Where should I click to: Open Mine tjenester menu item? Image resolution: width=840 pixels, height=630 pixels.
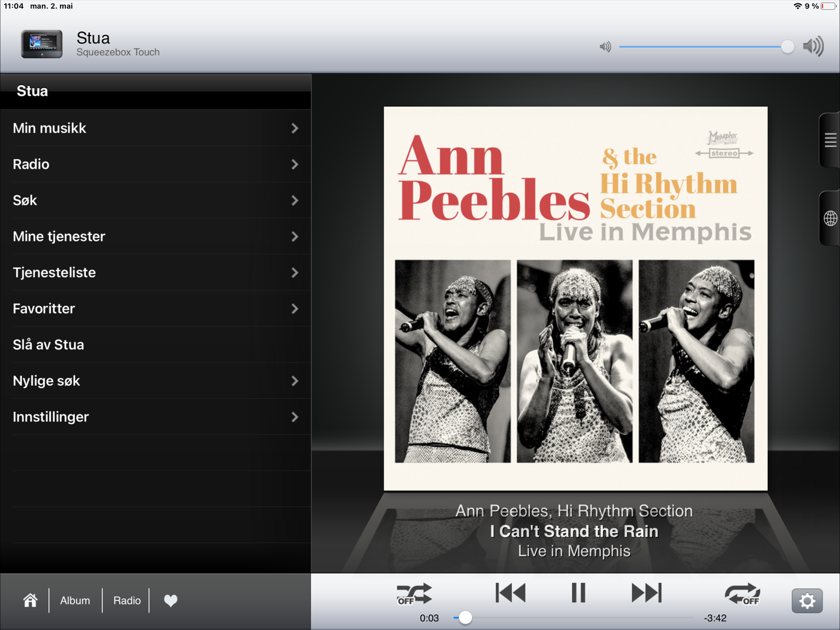click(156, 236)
